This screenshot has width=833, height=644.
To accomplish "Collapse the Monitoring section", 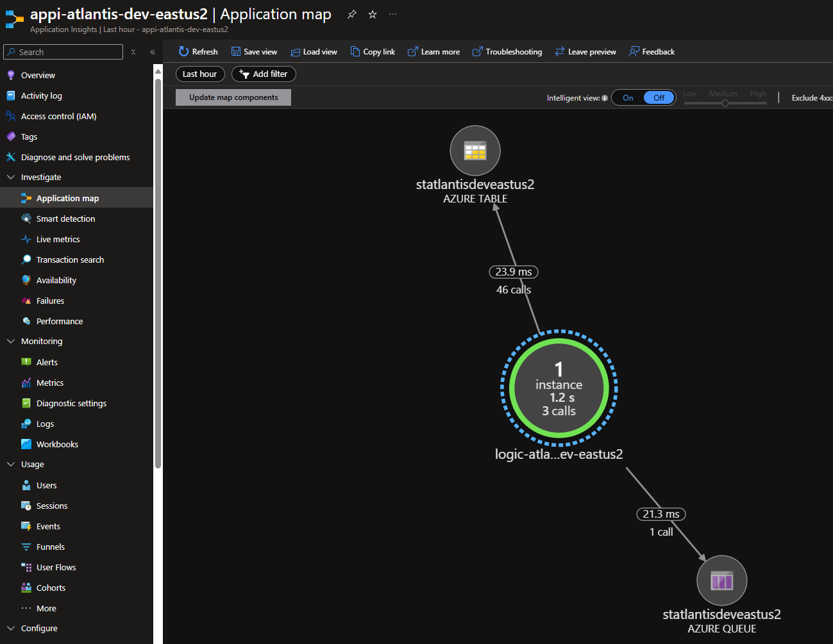I will click(11, 341).
